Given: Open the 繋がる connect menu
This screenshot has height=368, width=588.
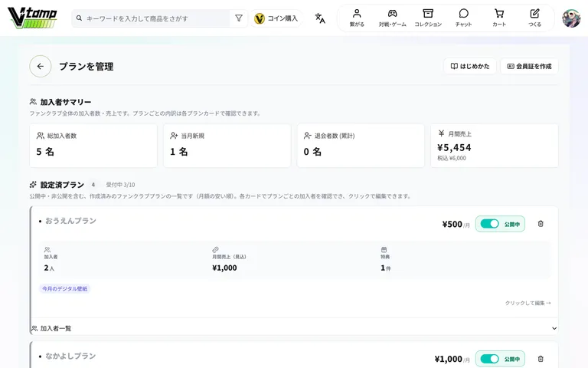Looking at the screenshot, I should (357, 18).
